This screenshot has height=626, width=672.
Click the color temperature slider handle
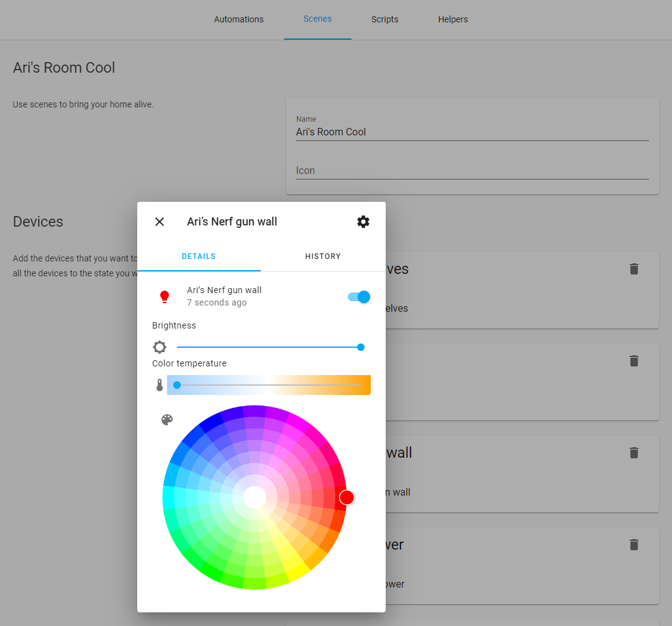pos(177,385)
